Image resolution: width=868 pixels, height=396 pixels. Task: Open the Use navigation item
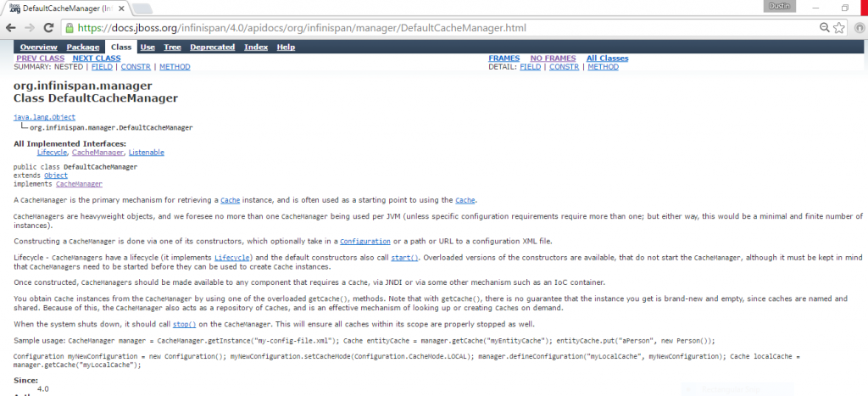(147, 47)
